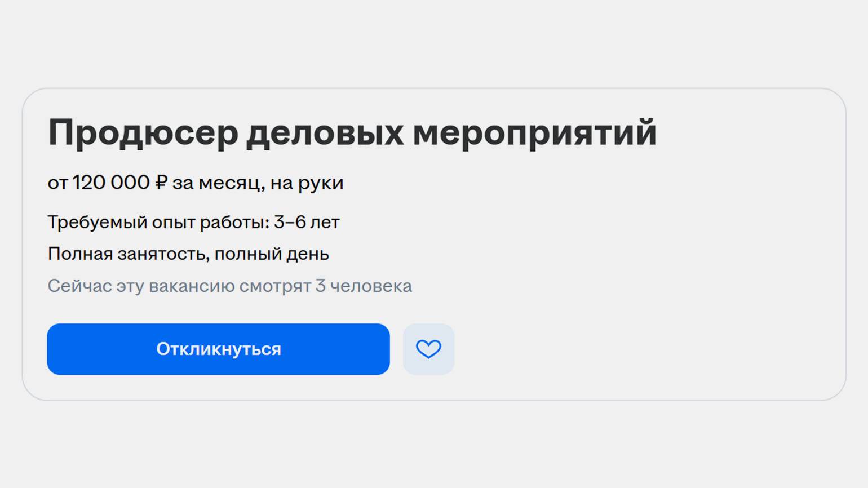Click the word деловых in the heading
This screenshot has width=868, height=488.
(x=325, y=133)
